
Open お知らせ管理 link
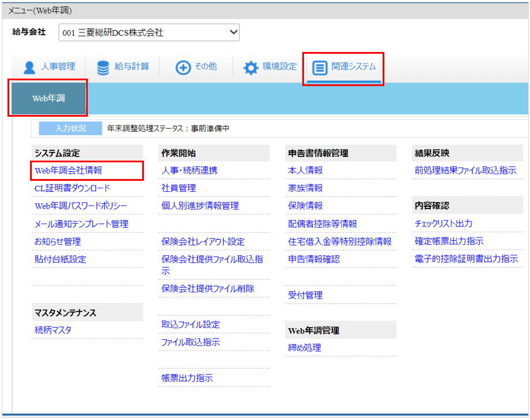(x=57, y=241)
